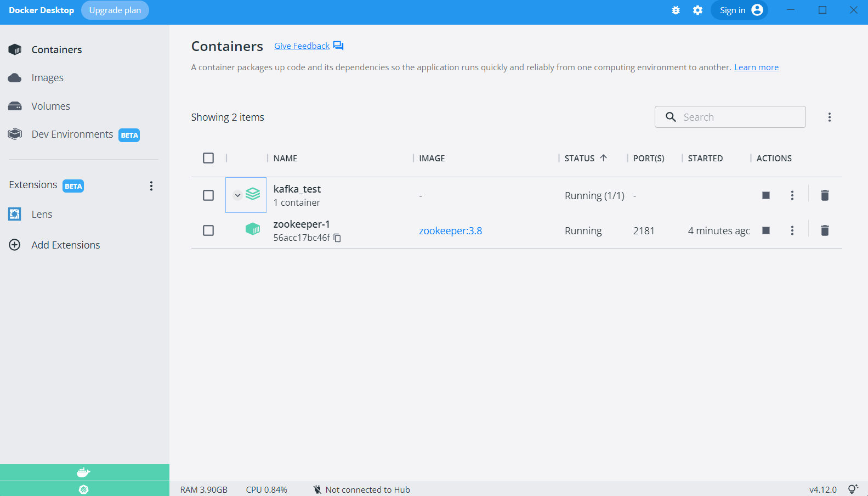Toggle the select-all containers checkbox
This screenshot has height=496, width=868.
[x=208, y=158]
